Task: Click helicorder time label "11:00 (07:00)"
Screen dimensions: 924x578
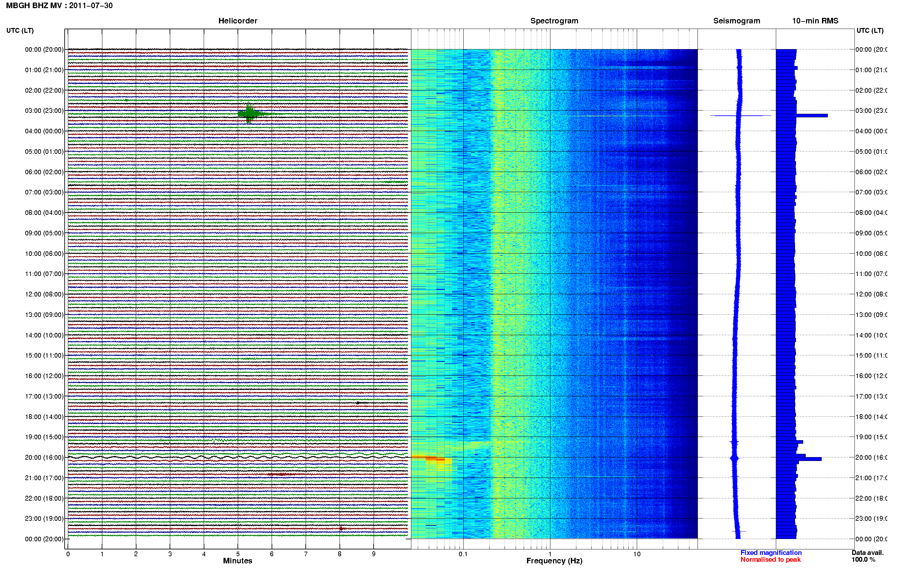Action: point(44,274)
